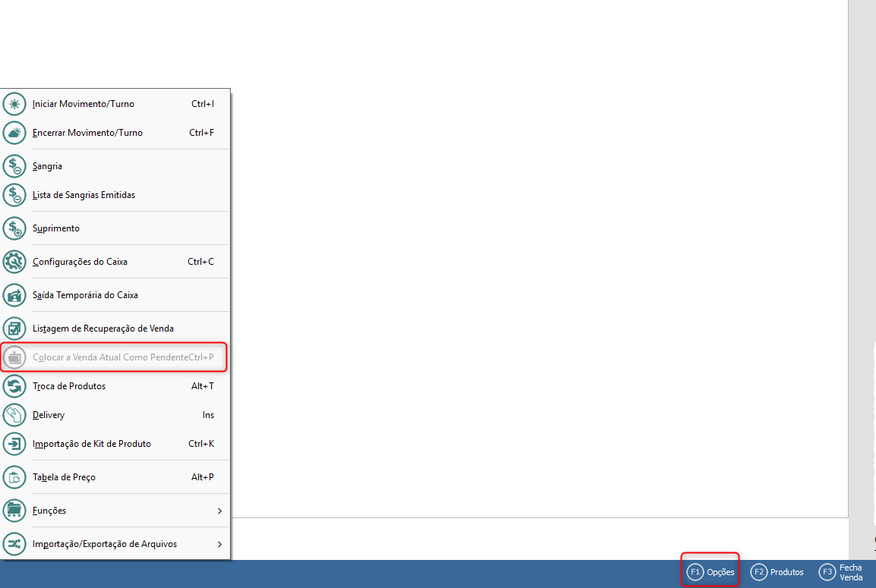
Task: Click the F1 circle icon
Action: (x=695, y=572)
